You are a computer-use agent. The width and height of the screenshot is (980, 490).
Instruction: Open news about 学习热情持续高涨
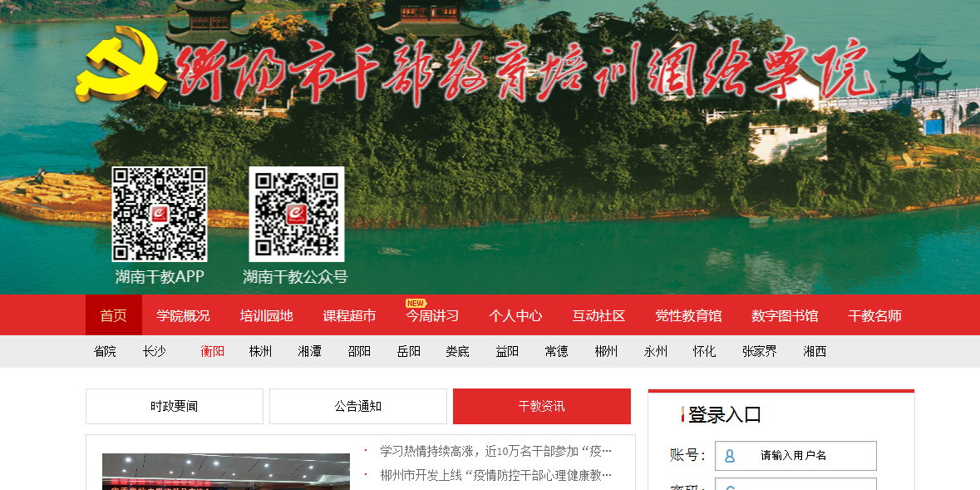495,451
